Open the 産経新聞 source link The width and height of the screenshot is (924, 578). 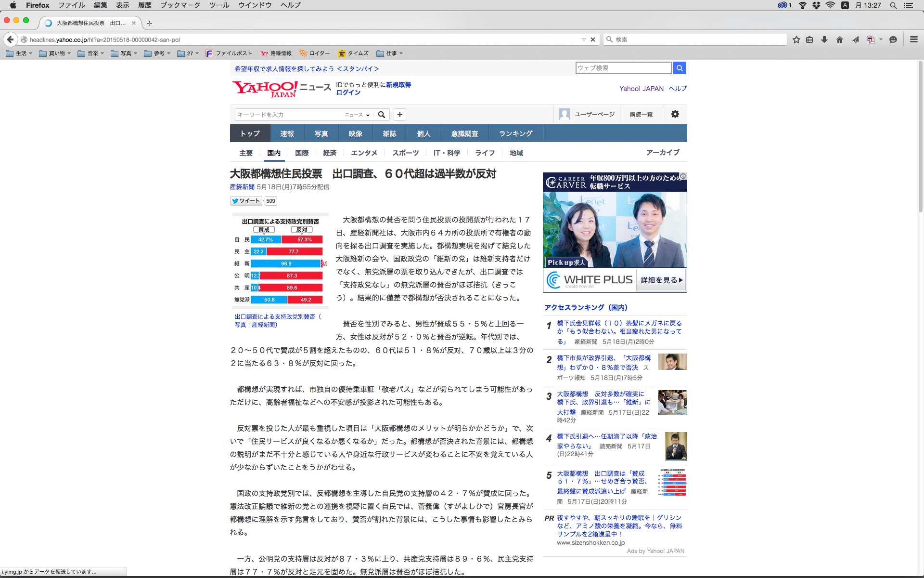[x=242, y=187]
